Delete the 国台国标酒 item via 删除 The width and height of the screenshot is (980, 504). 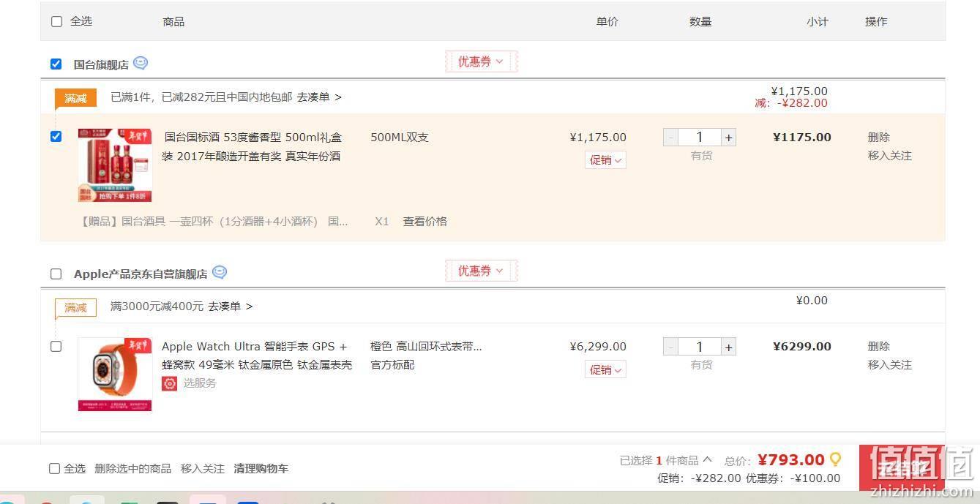879,137
